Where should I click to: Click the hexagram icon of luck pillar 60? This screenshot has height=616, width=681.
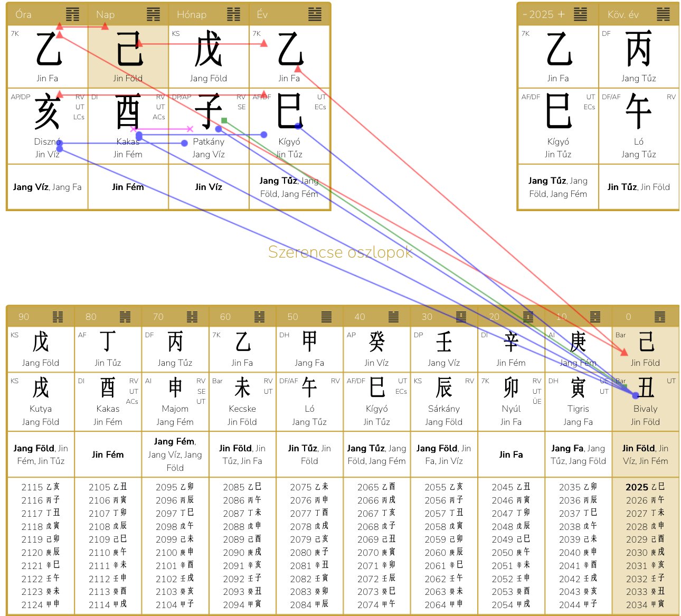coord(259,317)
